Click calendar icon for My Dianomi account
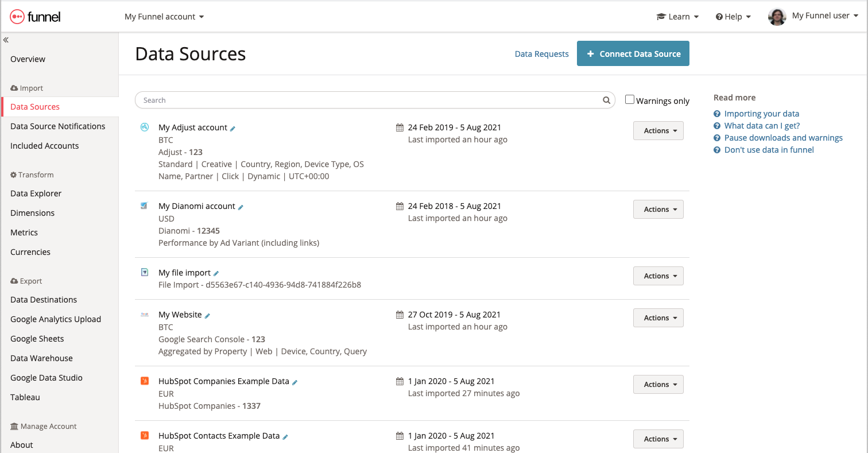 [400, 206]
